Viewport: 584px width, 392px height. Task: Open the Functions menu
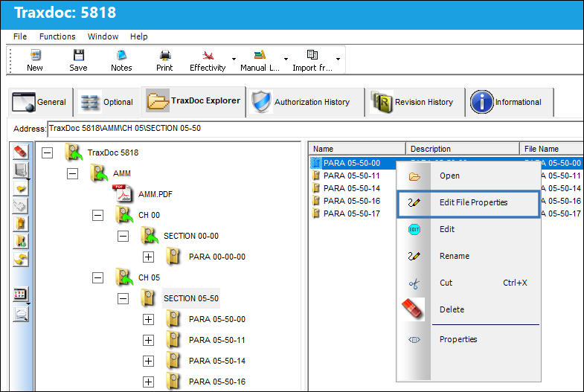57,36
